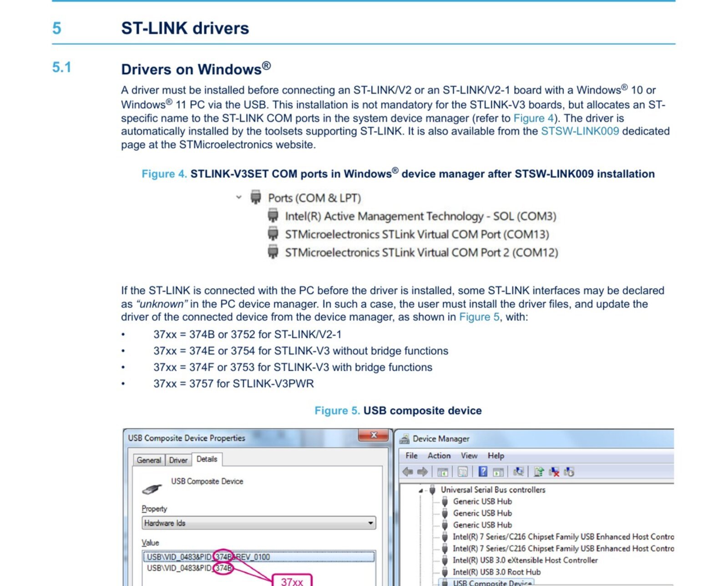Select the Details tab
The image size is (728, 586).
tap(207, 459)
